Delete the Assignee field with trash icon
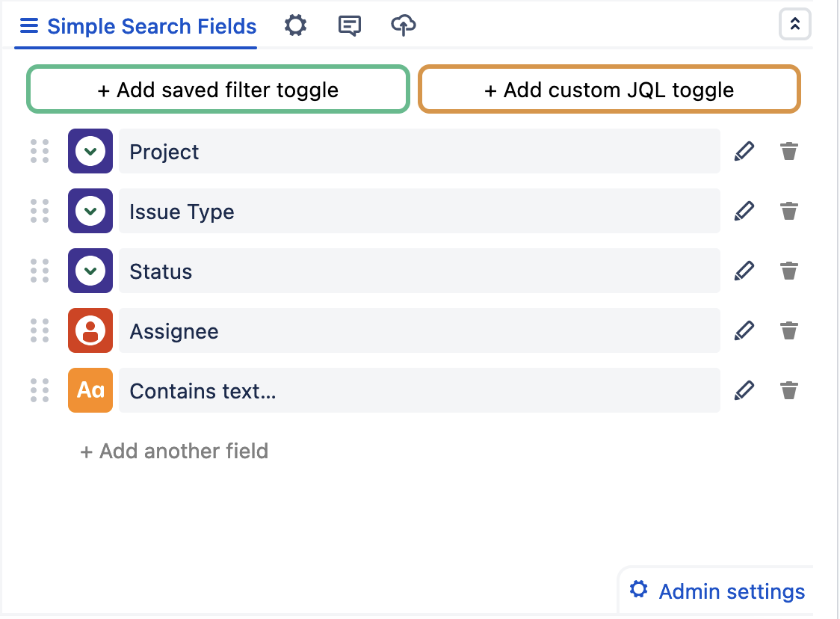The height and width of the screenshot is (619, 840). (x=788, y=330)
